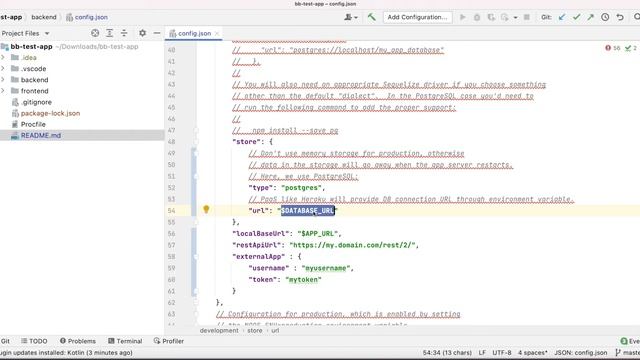Click 4 spaces indent setting in status bar

point(533,353)
